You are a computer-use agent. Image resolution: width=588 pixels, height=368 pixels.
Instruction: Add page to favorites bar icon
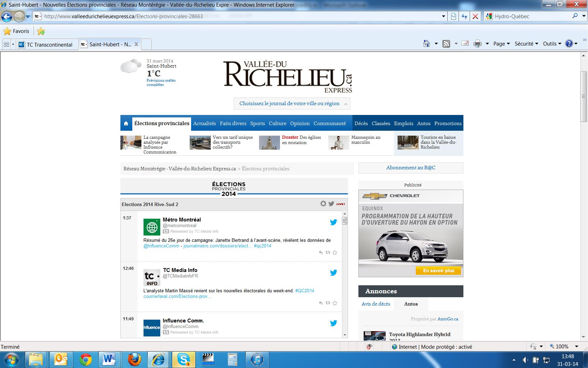point(41,31)
